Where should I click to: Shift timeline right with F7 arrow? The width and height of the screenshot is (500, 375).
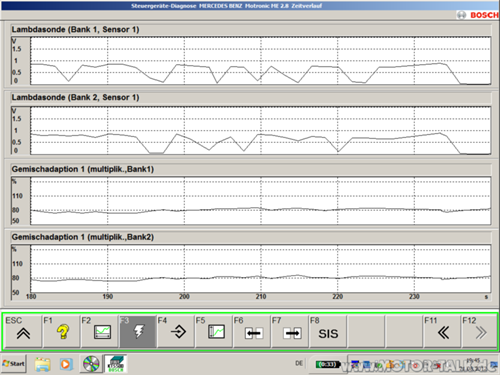[x=290, y=331]
